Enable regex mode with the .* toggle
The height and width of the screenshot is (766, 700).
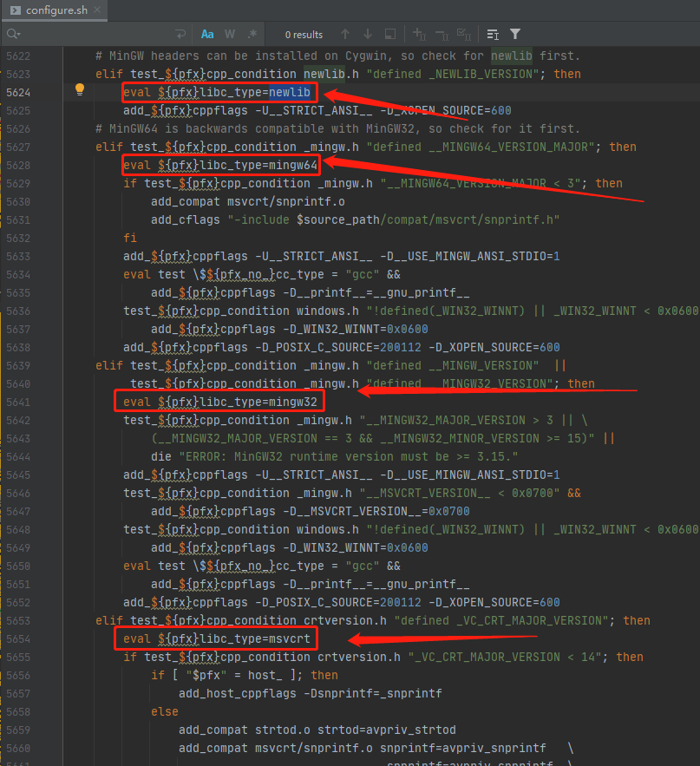pyautogui.click(x=252, y=34)
